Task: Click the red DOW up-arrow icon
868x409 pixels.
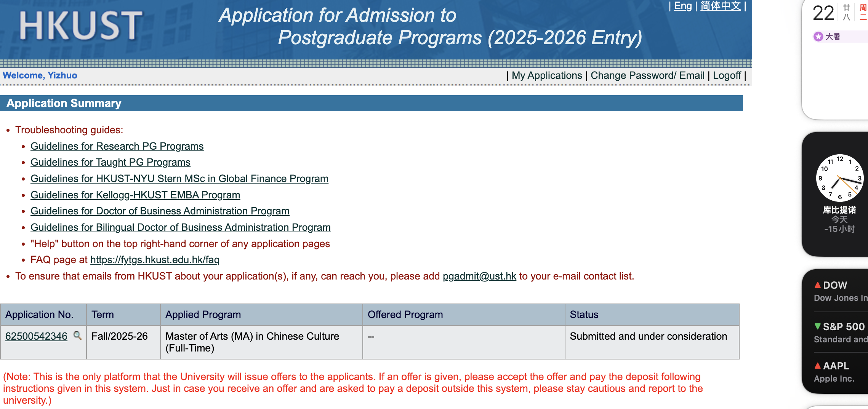Action: [817, 285]
